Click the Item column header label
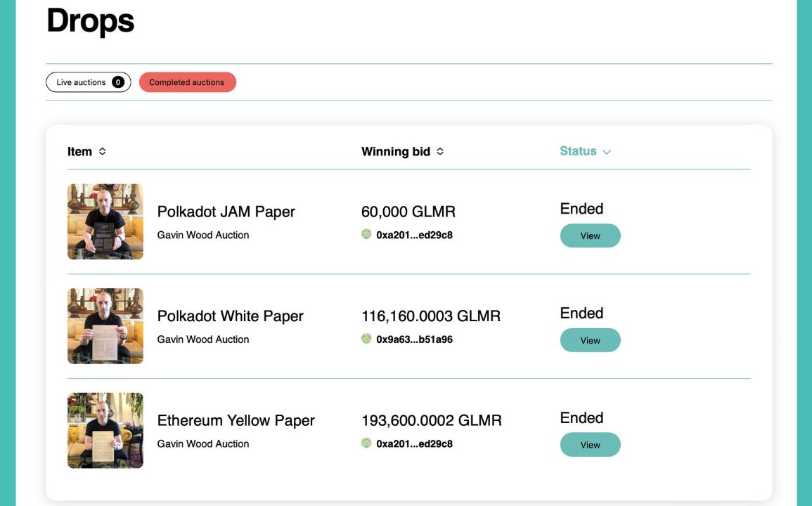 click(79, 152)
